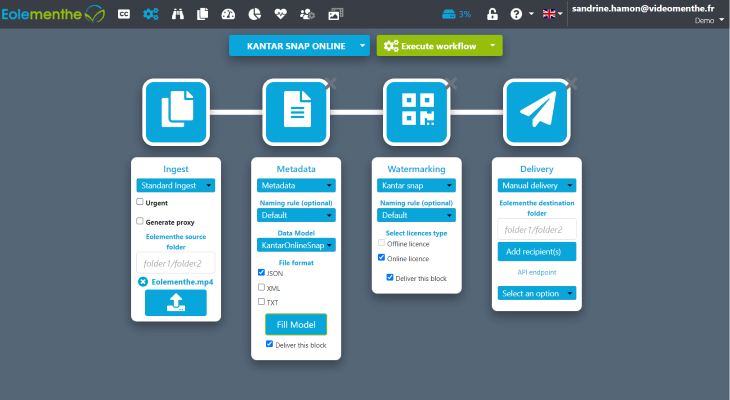Viewport: 730px width, 400px height.
Task: Open the Watermarking naming rule Default dropdown
Action: 416,215
